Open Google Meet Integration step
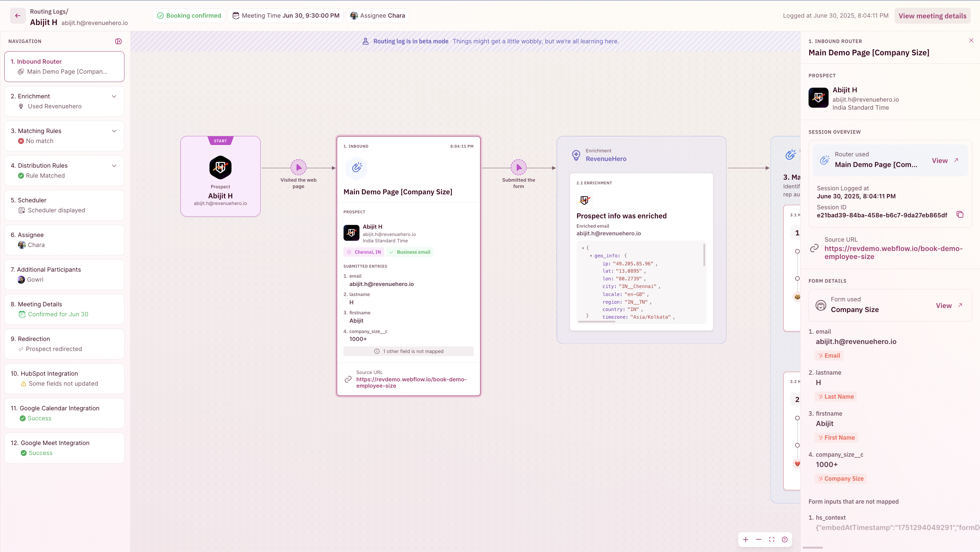The height and width of the screenshot is (552, 980). (64, 448)
